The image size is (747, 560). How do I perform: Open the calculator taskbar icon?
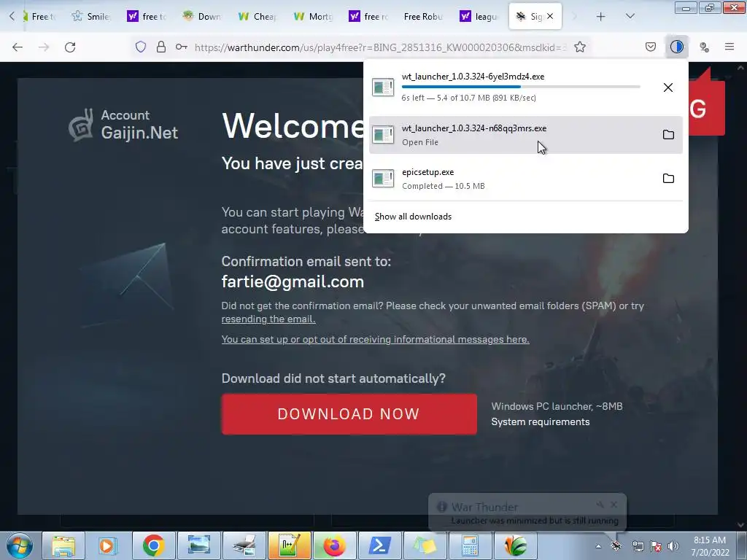[x=469, y=545]
